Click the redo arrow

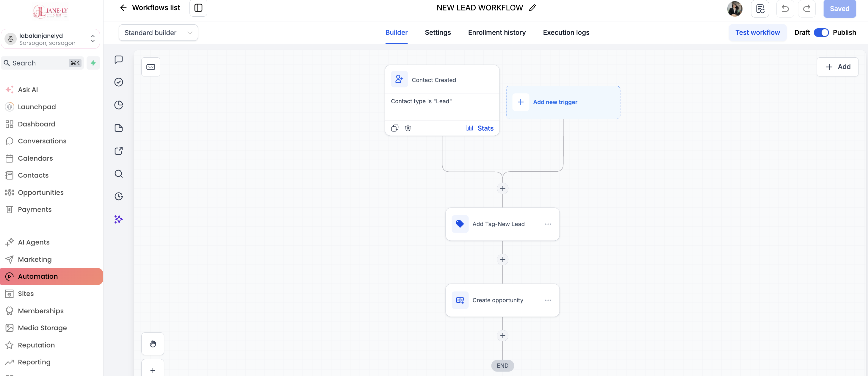(x=807, y=9)
